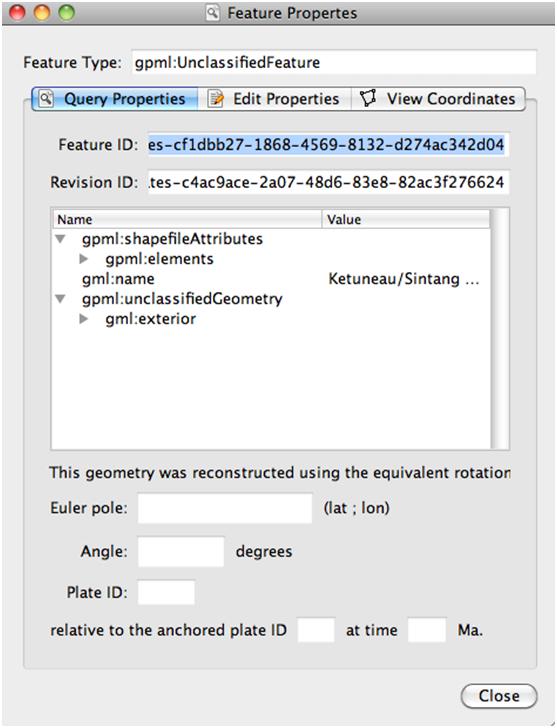557x728 pixels.
Task: Close the Feature Properties dialog
Action: 499,696
